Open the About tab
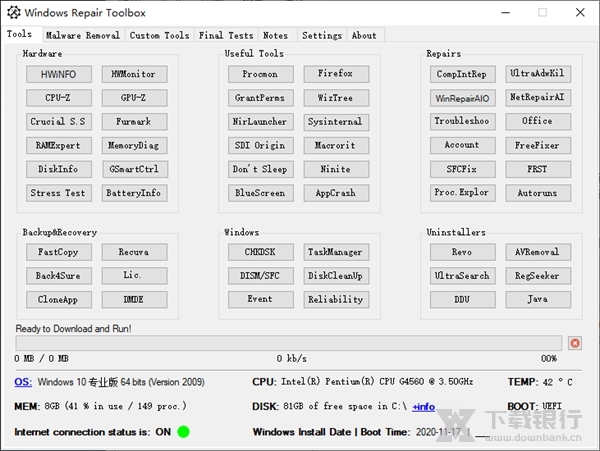 [364, 35]
